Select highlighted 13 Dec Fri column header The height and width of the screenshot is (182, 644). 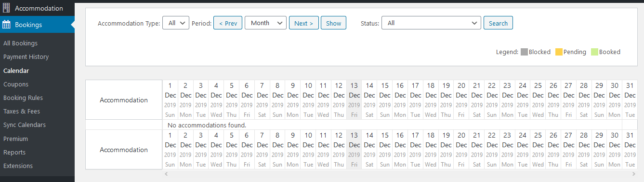pos(354,99)
